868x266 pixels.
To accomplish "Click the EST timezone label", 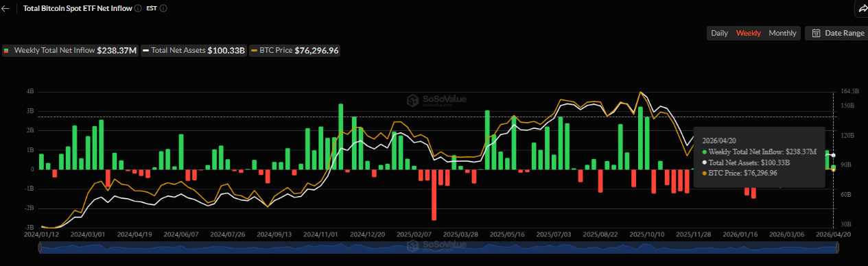I will [152, 9].
